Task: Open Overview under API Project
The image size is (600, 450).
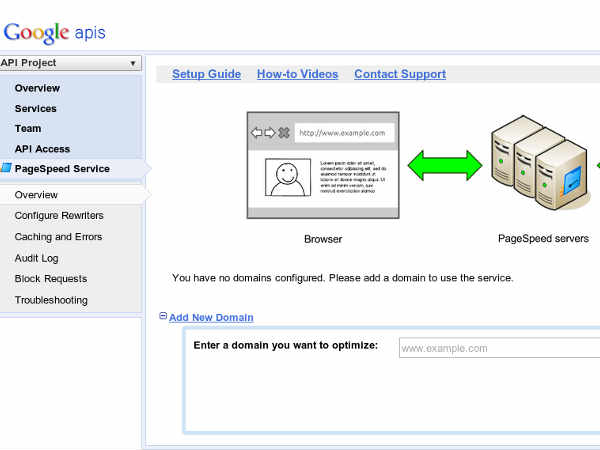Action: click(37, 88)
